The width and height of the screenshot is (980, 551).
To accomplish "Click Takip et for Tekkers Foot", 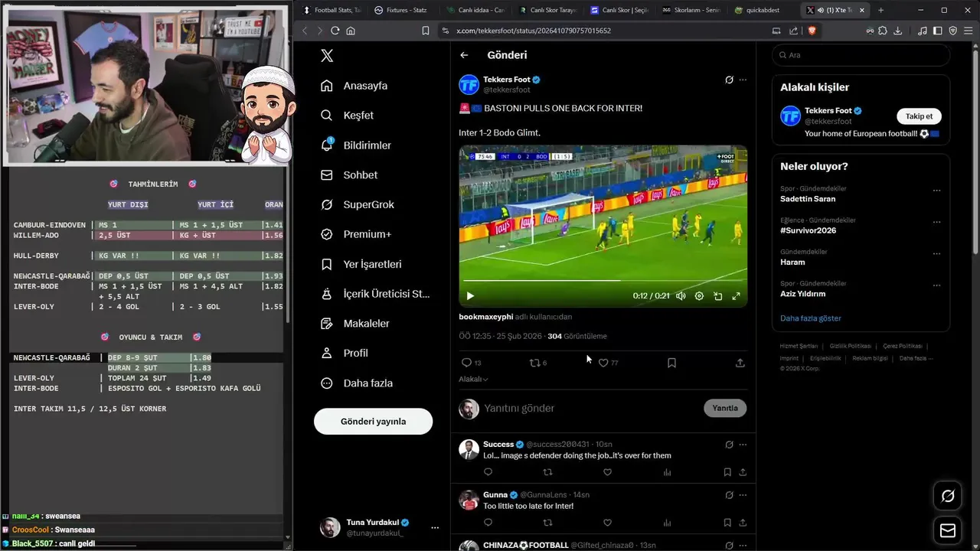I will (919, 116).
